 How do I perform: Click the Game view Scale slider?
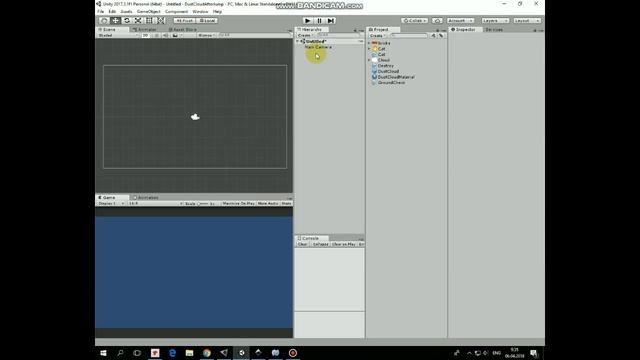tap(203, 203)
